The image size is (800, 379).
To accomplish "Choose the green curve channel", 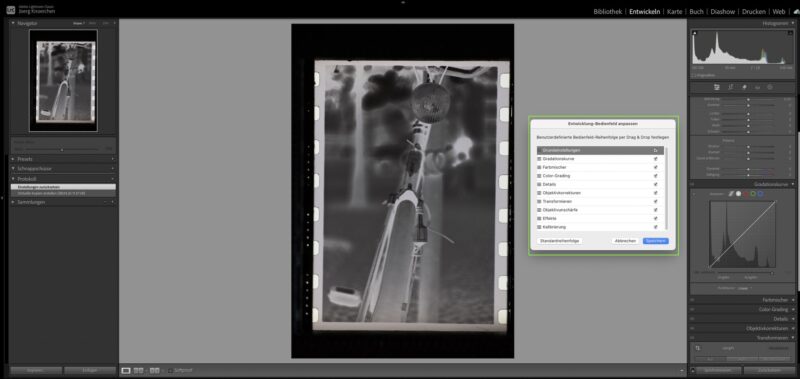I will tap(753, 194).
